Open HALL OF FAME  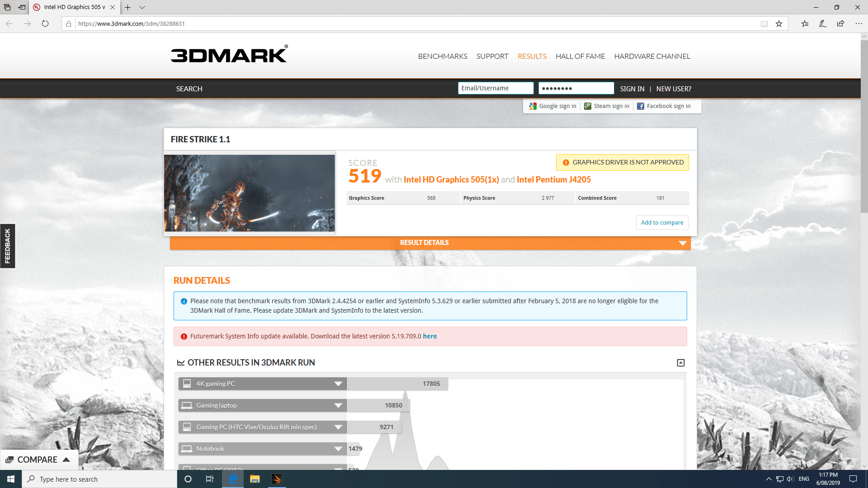[x=580, y=56]
